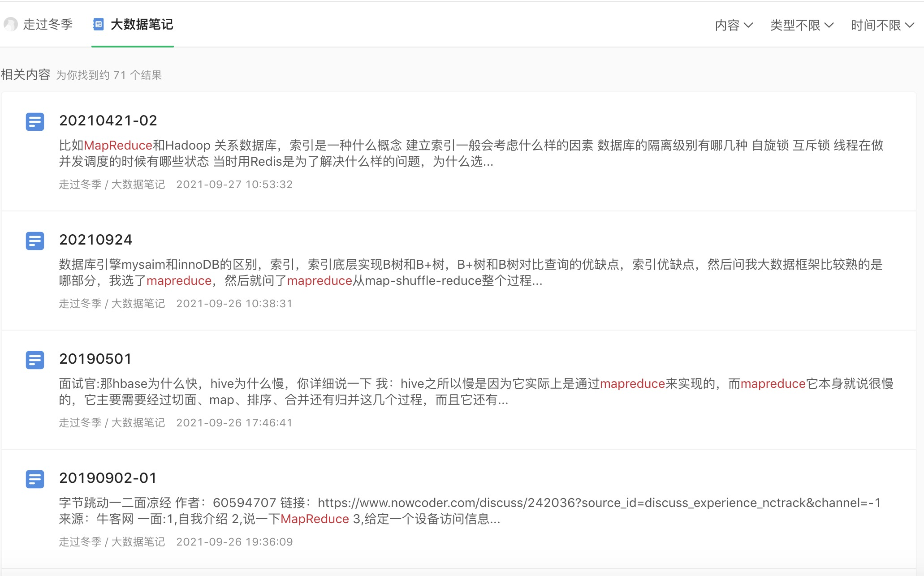Select the 走过冬季 tab
Viewport: 924px width, 576px height.
click(47, 24)
